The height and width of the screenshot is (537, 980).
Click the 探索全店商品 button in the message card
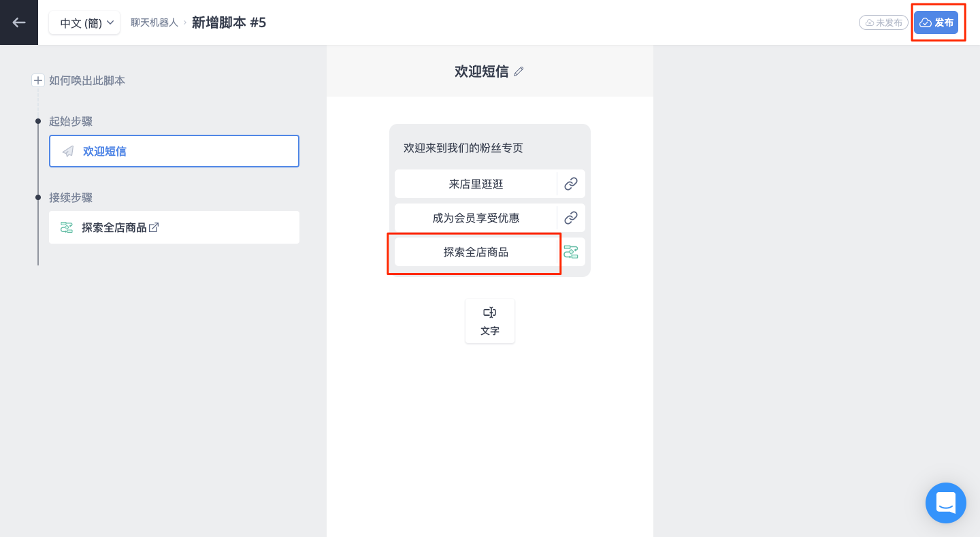pos(476,252)
